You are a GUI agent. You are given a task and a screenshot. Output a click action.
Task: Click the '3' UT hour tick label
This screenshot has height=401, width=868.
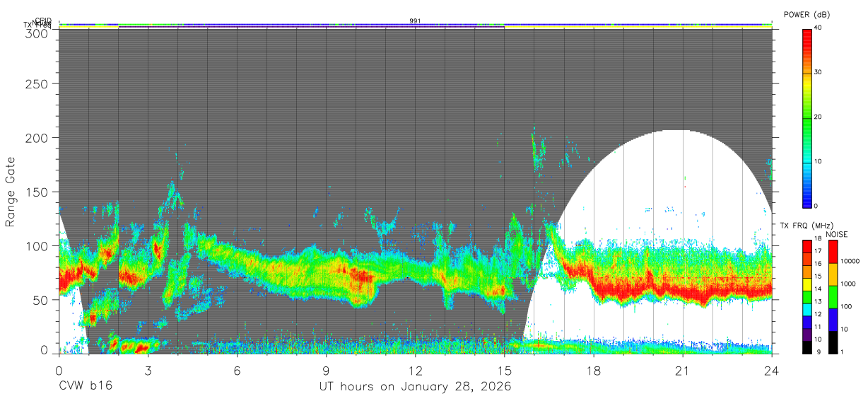(x=148, y=370)
